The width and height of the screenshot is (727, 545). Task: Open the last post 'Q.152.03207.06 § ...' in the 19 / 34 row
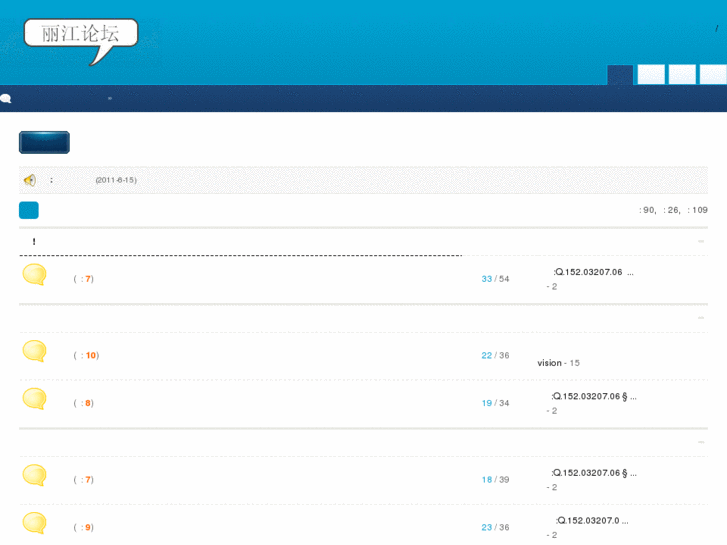click(x=594, y=397)
